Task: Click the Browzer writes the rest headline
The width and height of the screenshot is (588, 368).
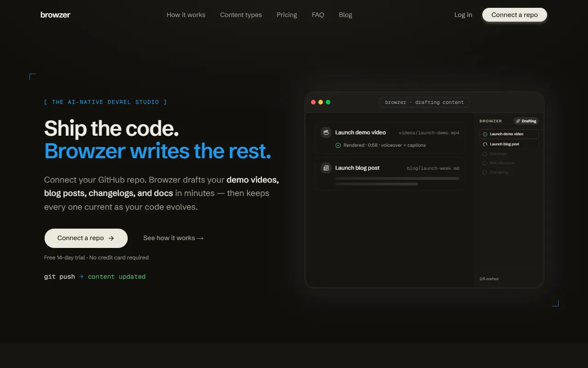Action: [x=158, y=151]
